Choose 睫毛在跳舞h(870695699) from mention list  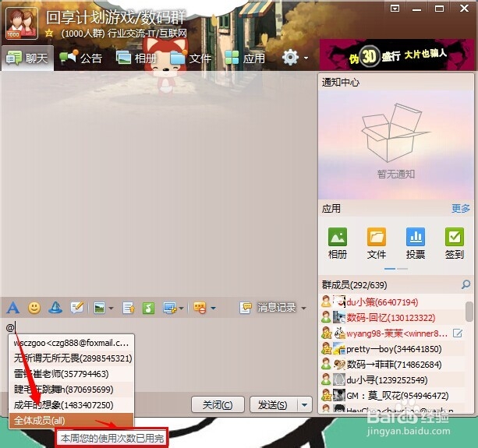(71, 390)
